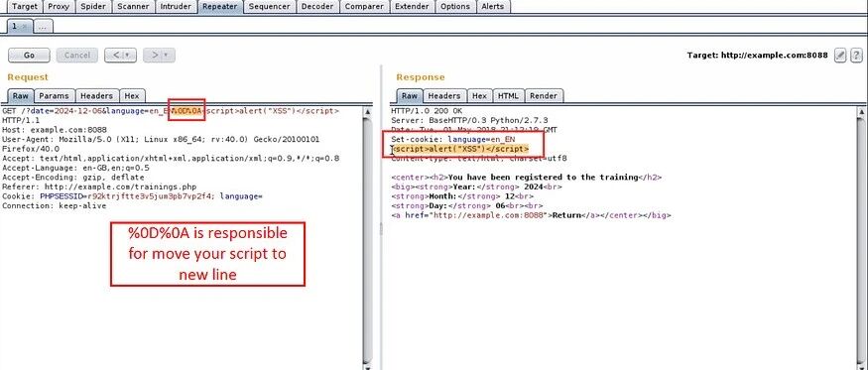Click the Return anchor line in response
Screen dimensions: 868x370
(531, 215)
